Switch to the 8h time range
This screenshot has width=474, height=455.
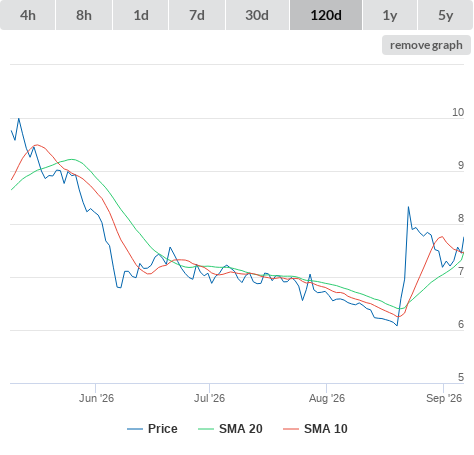pos(84,15)
